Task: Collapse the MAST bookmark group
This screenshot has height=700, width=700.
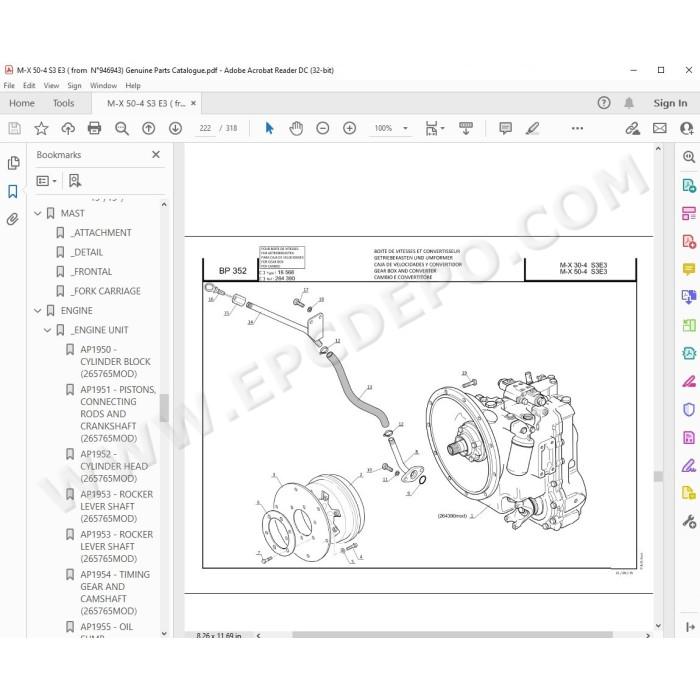Action: [38, 213]
